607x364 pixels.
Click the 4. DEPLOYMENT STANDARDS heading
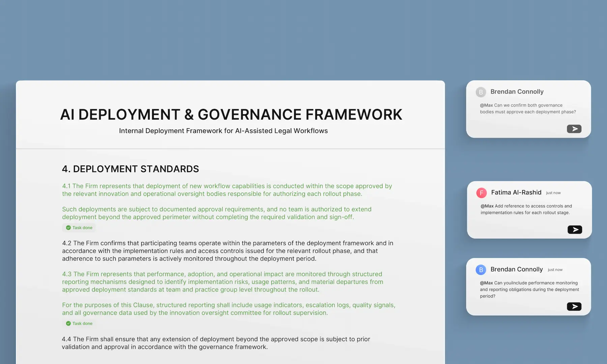[131, 169]
